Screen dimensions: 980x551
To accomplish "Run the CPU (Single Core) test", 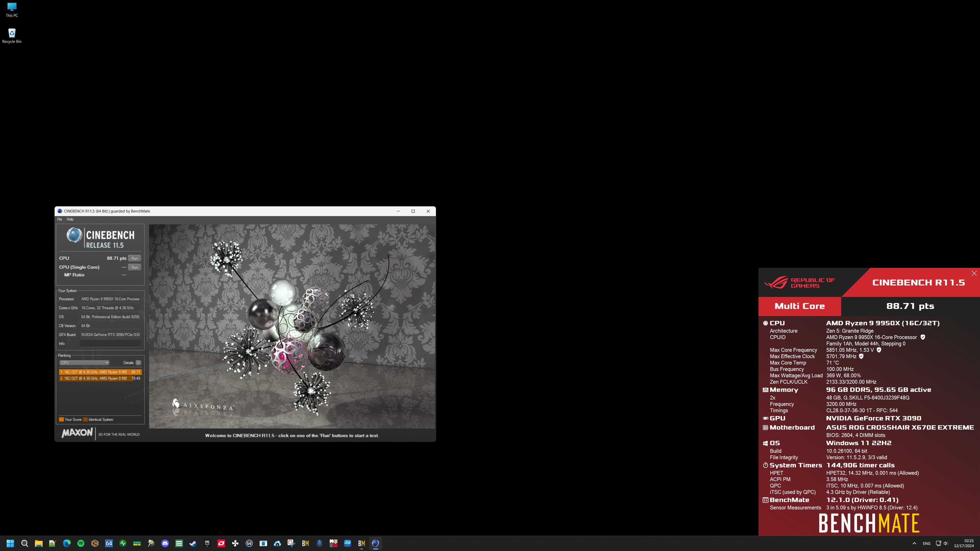I will pyautogui.click(x=135, y=267).
